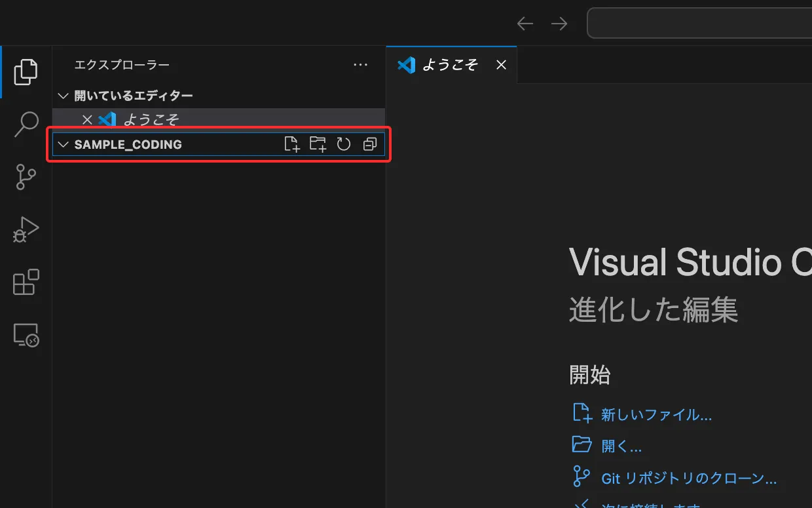Click the エクスプローラー panel title

tap(122, 65)
